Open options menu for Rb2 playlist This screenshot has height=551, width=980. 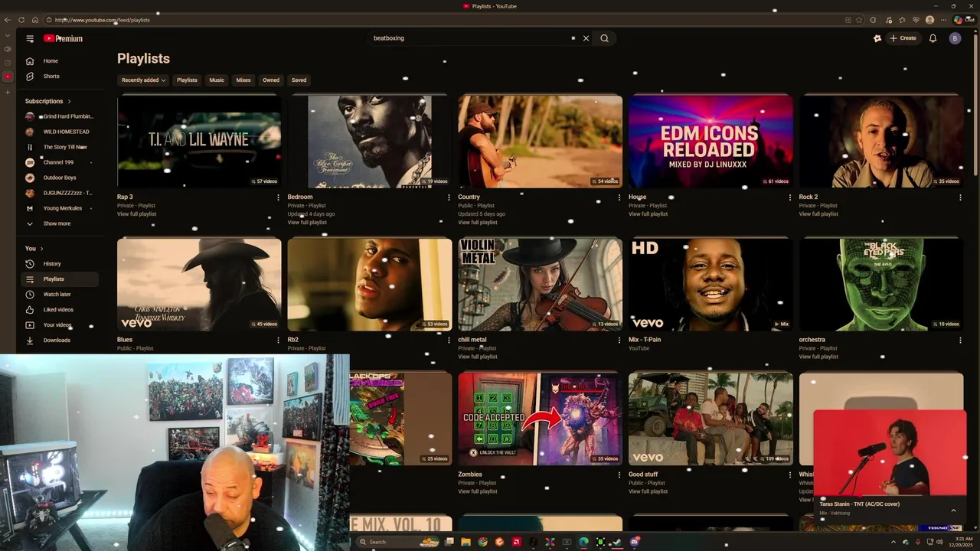449,340
